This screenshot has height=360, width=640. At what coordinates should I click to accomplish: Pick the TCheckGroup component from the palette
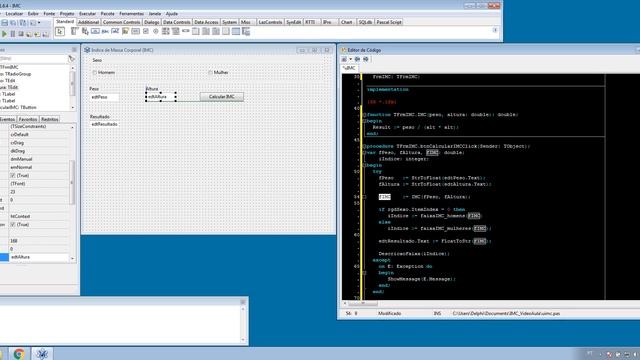tap(216, 31)
